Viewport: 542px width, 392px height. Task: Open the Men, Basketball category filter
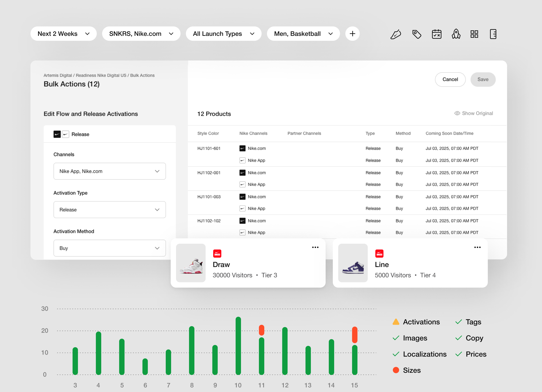pyautogui.click(x=303, y=34)
